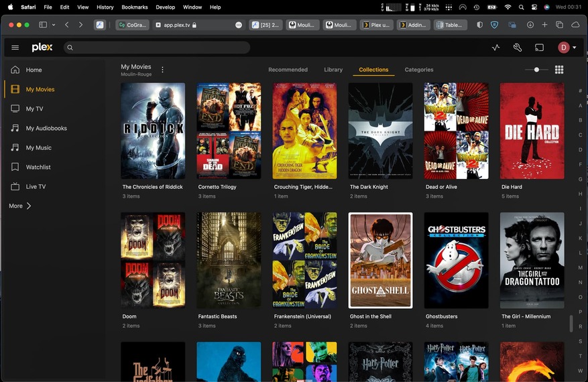The height and width of the screenshot is (382, 588).
Task: Open My Audiobooks music note icon
Action: tap(15, 128)
